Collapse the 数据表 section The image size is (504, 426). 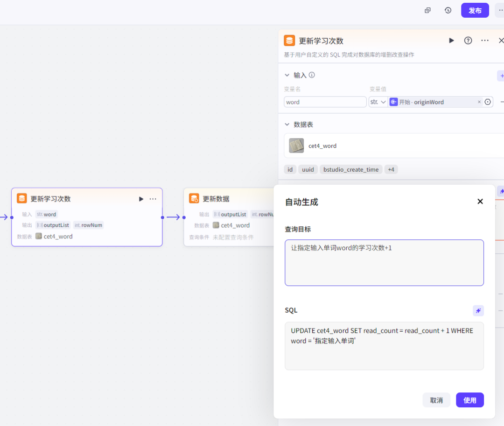[287, 125]
